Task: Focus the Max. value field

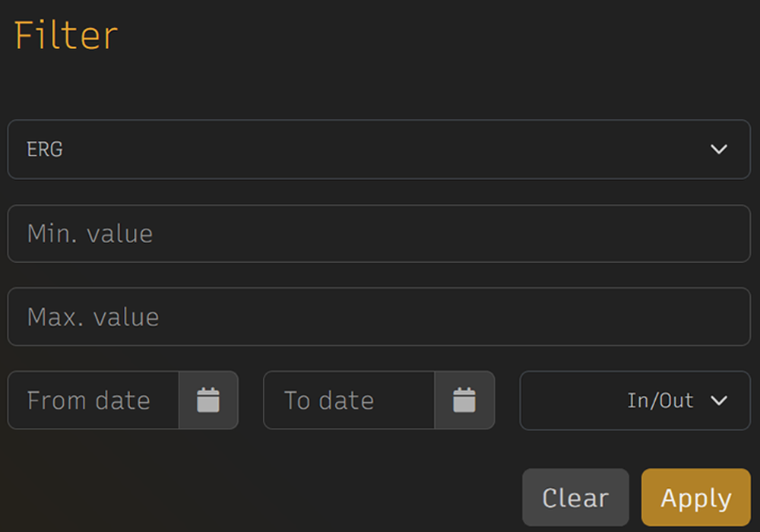Action: (x=378, y=317)
